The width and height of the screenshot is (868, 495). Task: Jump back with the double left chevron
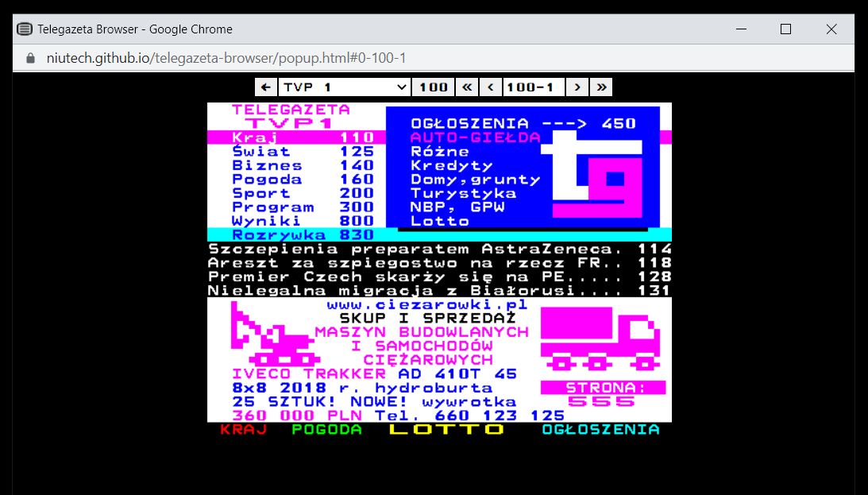click(x=467, y=87)
